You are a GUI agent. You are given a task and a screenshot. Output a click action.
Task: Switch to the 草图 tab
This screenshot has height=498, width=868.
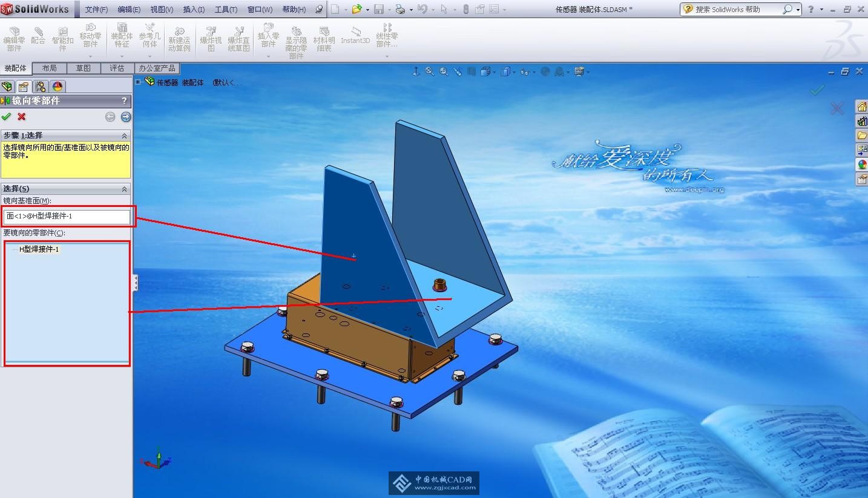(x=83, y=68)
